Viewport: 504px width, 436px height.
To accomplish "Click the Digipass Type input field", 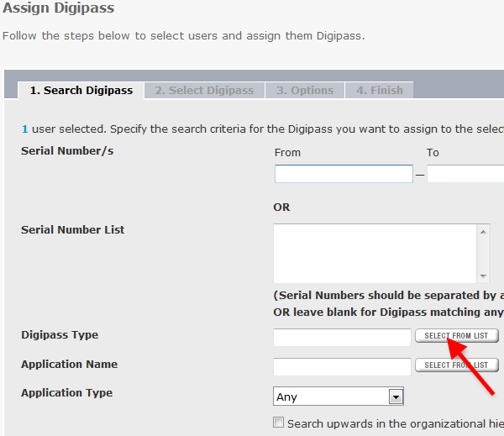I will click(x=342, y=338).
